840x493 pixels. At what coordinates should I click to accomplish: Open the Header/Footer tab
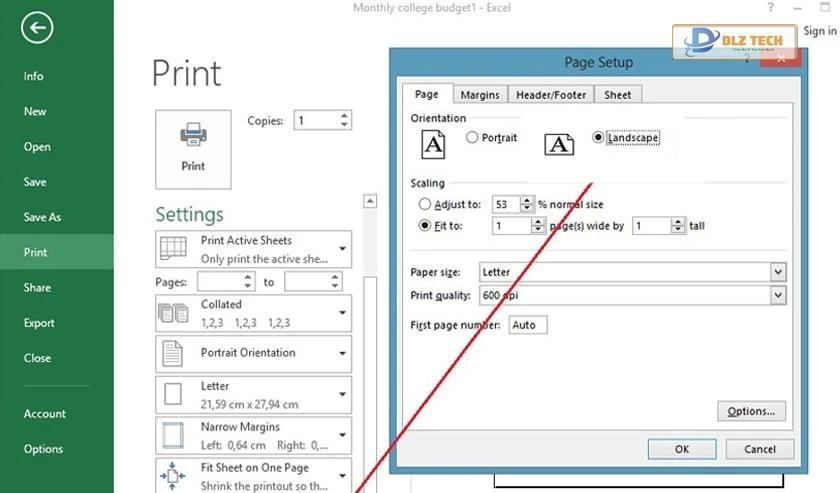(551, 95)
